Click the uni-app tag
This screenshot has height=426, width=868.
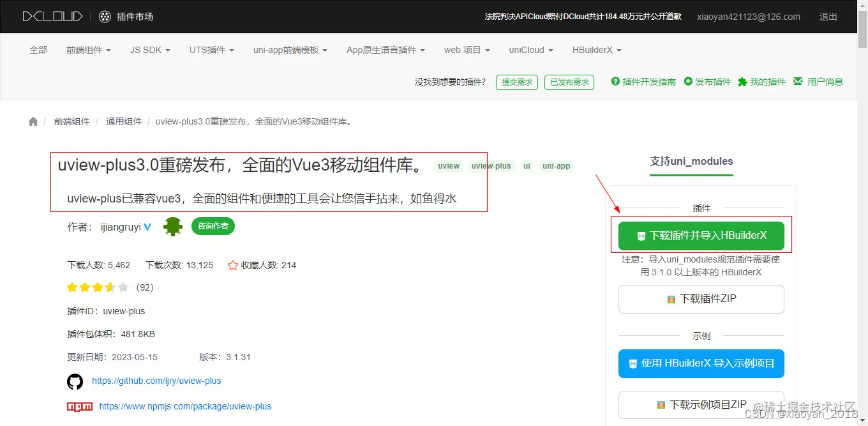coord(557,166)
